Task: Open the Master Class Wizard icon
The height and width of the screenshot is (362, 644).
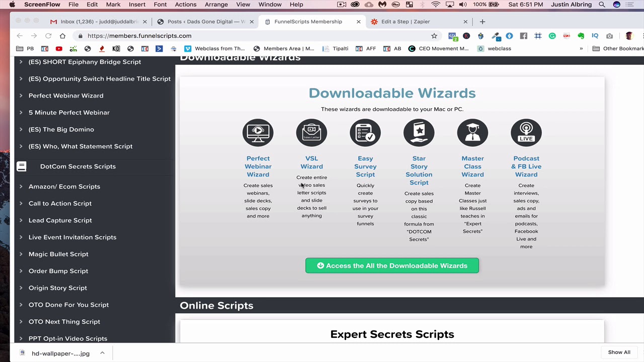Action: click(472, 132)
